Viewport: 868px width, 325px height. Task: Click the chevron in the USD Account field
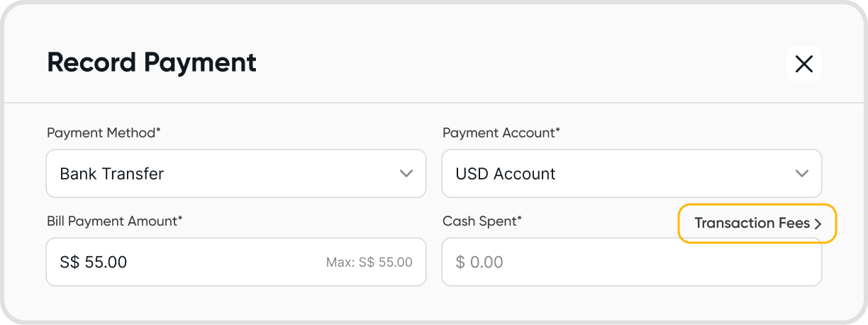click(802, 173)
